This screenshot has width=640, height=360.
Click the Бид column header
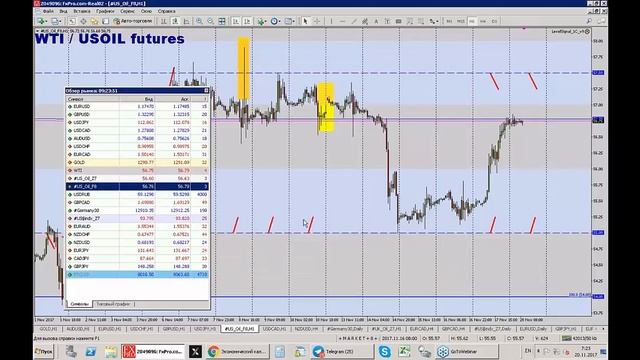pos(137,99)
